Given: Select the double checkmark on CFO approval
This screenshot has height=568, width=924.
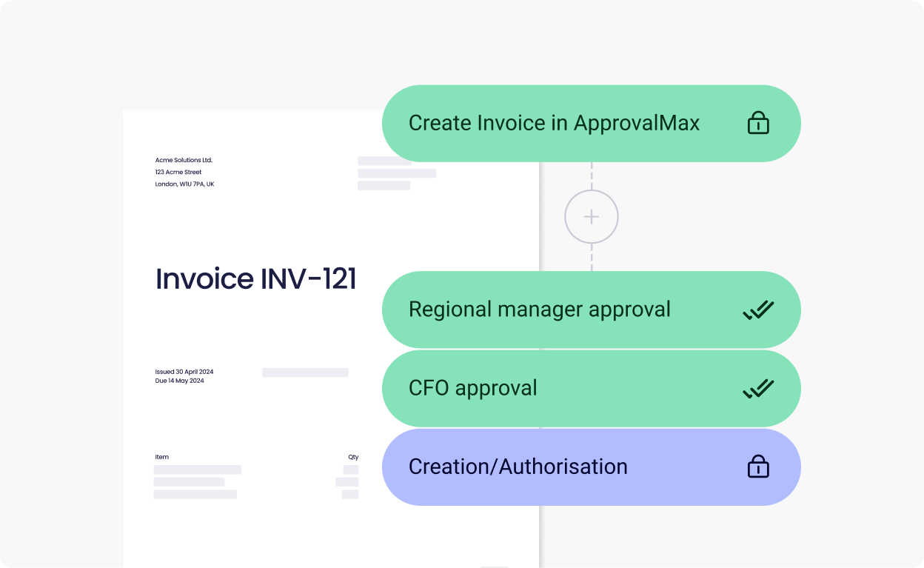Looking at the screenshot, I should pos(758,388).
